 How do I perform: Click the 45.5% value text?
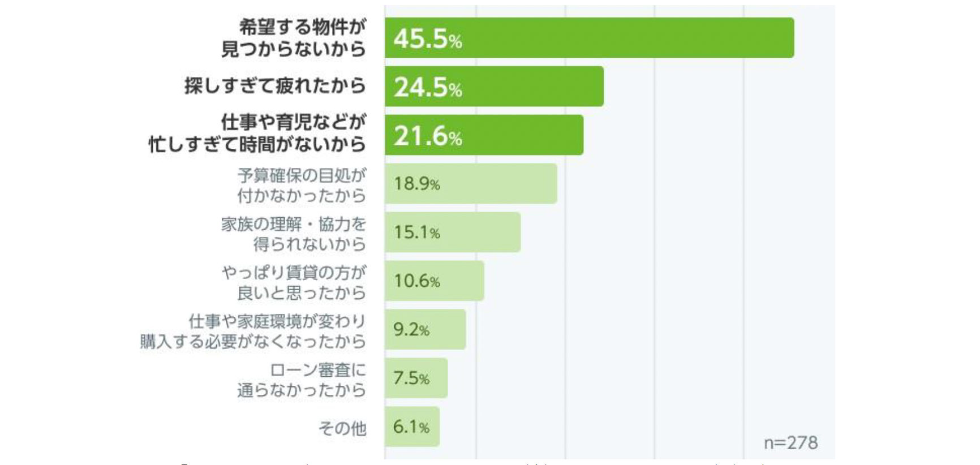pyautogui.click(x=428, y=39)
